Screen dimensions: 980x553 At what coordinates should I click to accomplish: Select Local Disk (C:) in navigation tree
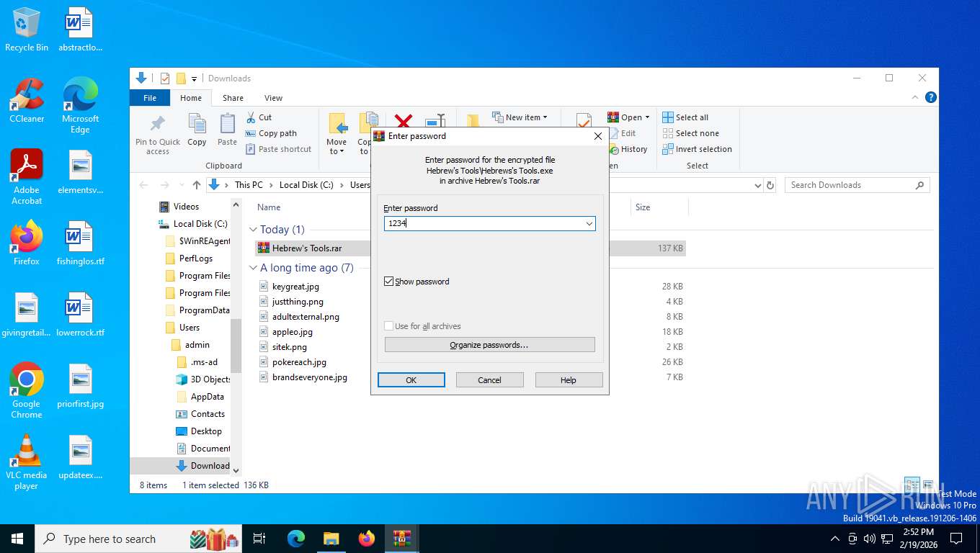pos(200,224)
